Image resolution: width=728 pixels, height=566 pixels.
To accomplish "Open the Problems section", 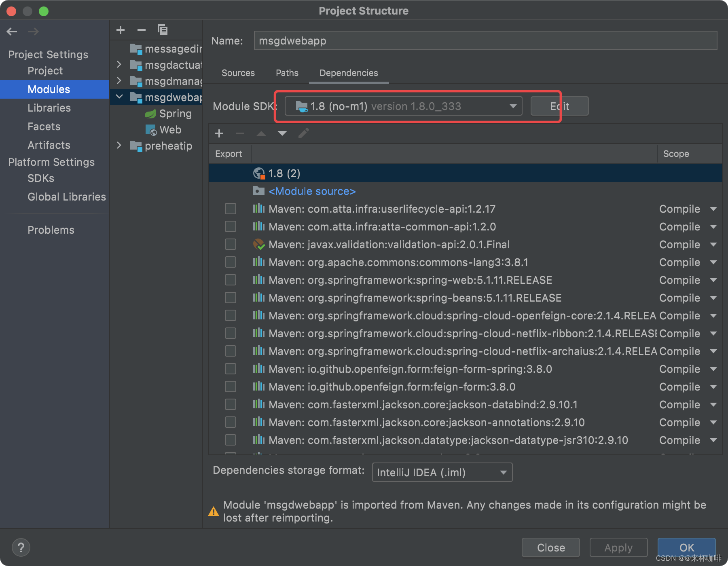I will [51, 230].
